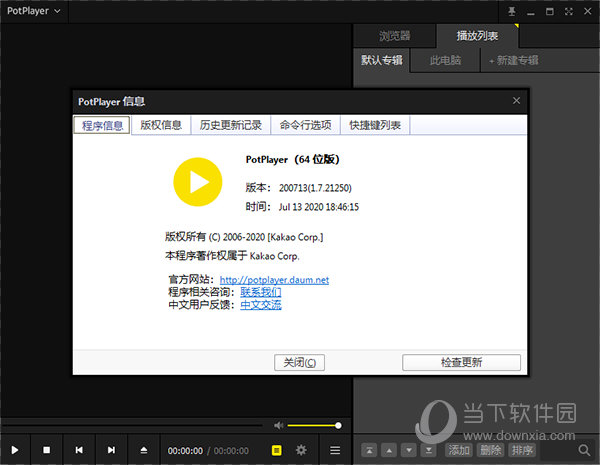Start playback with the play button
This screenshot has width=600, height=465.
15,450
